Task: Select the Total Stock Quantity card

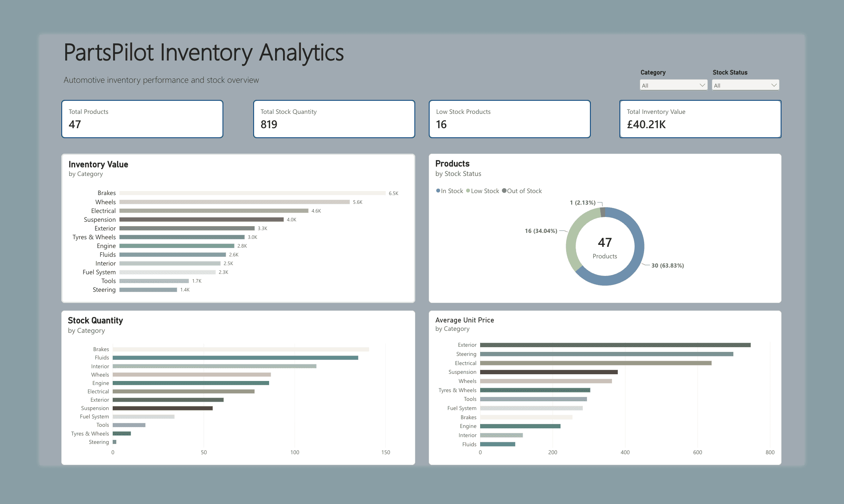Action: click(334, 119)
